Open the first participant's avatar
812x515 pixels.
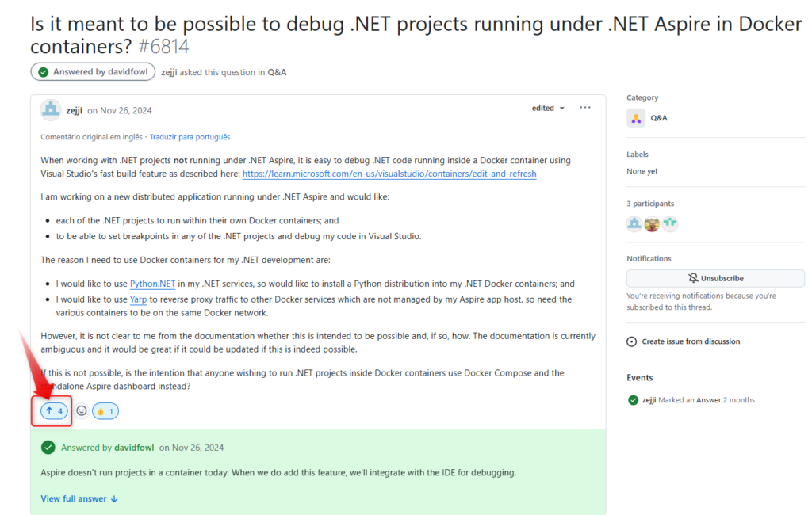click(x=634, y=223)
